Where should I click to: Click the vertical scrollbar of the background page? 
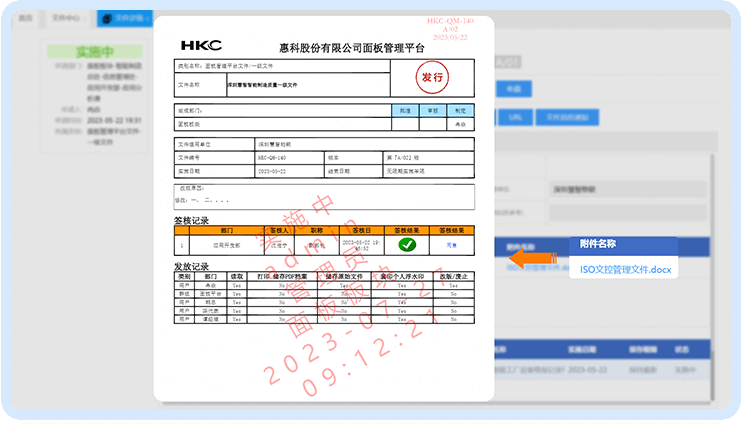[713, 277]
